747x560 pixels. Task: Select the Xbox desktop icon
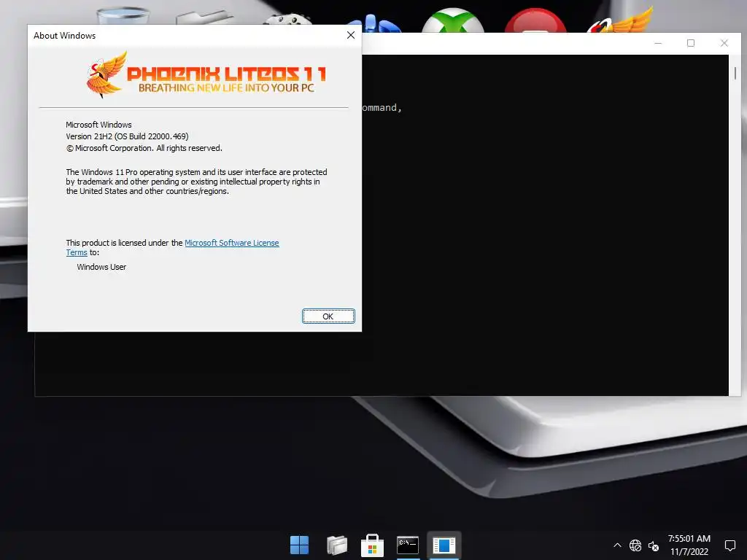click(452, 21)
